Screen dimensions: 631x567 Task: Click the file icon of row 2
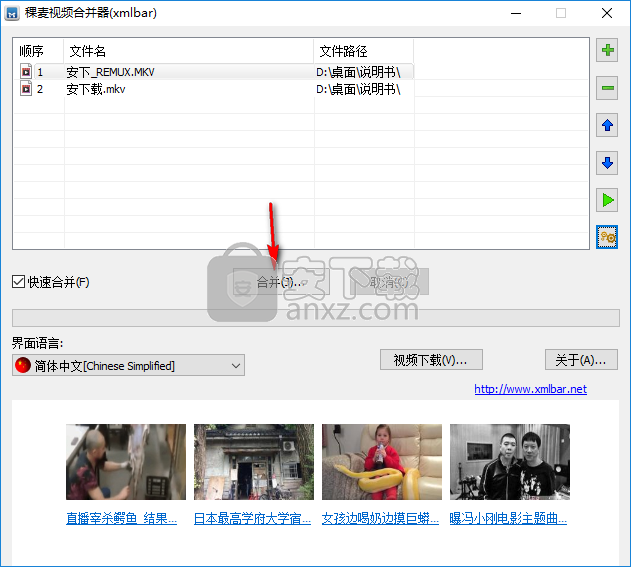(26, 89)
